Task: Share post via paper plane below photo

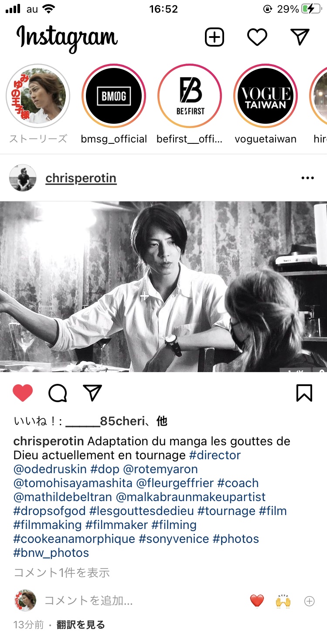Action: [92, 393]
